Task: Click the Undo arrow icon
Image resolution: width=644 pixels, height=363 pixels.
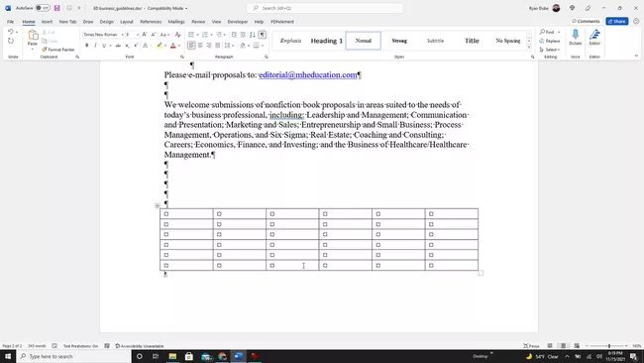Action: 10,32
